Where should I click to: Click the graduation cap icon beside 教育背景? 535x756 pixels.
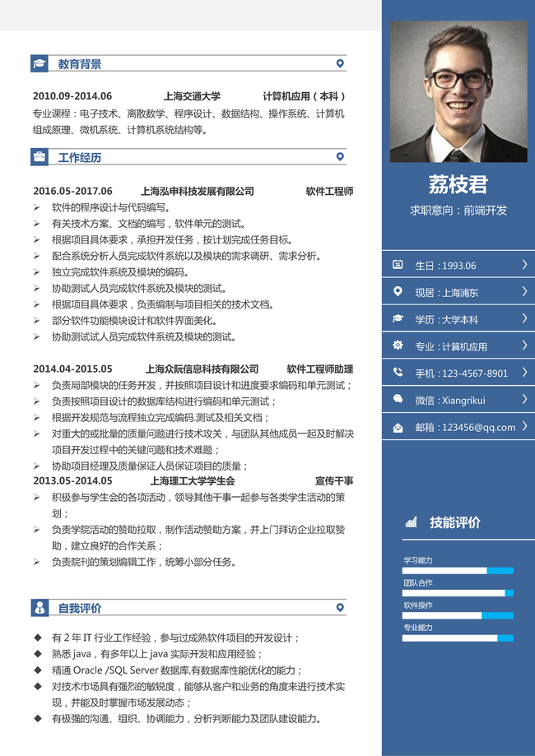click(39, 63)
